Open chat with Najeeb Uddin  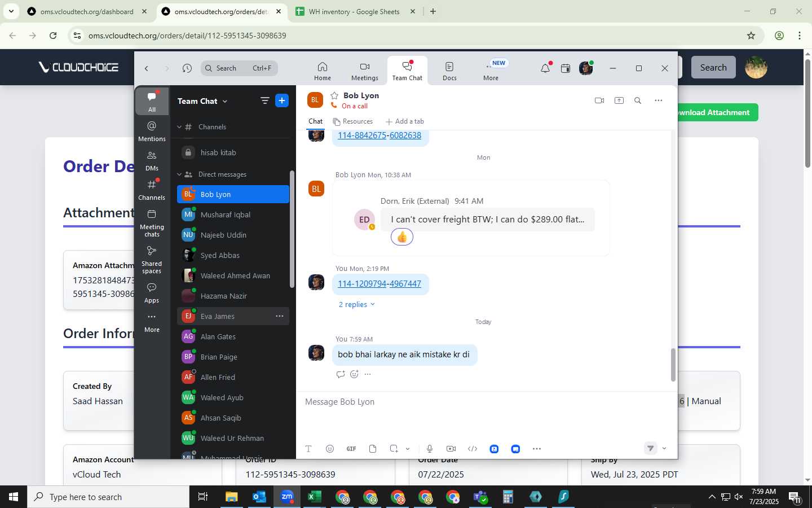[233, 235]
